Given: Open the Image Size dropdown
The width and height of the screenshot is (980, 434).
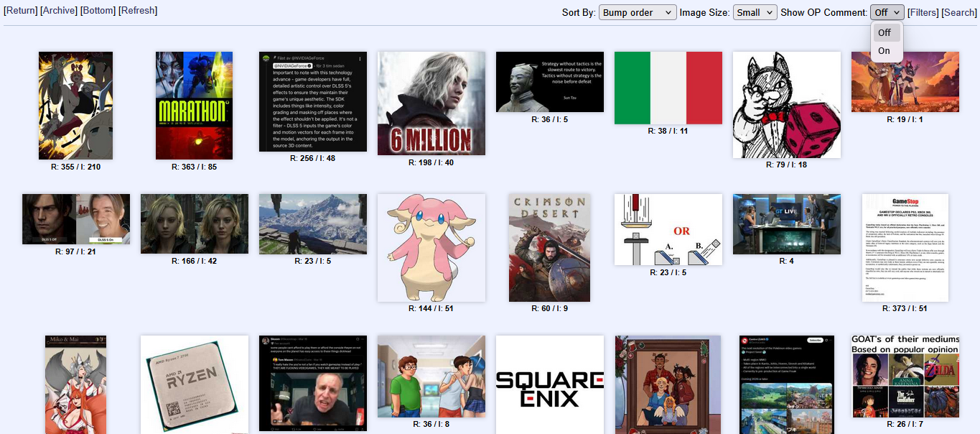Looking at the screenshot, I should [755, 13].
